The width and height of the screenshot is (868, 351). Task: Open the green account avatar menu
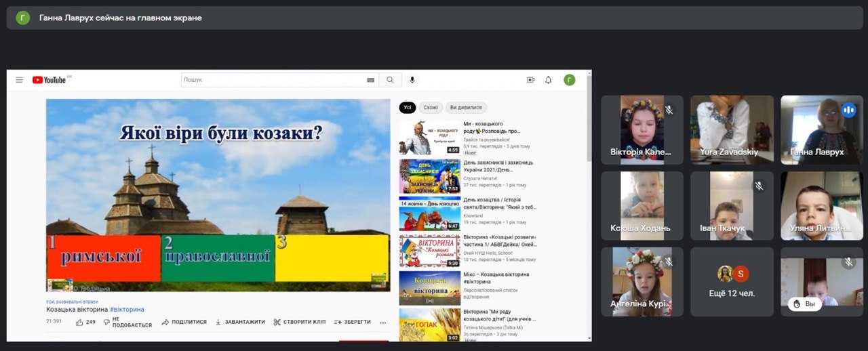[570, 80]
